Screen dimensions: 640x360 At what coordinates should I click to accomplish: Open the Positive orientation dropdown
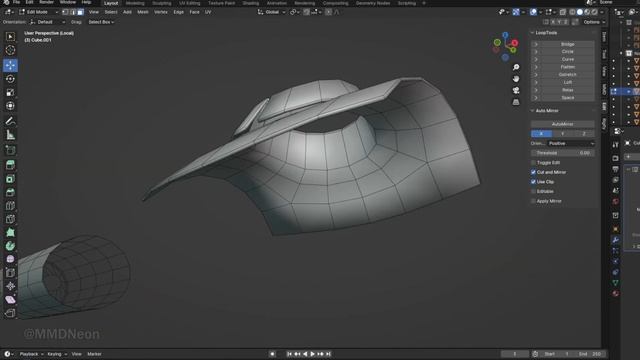click(571, 144)
